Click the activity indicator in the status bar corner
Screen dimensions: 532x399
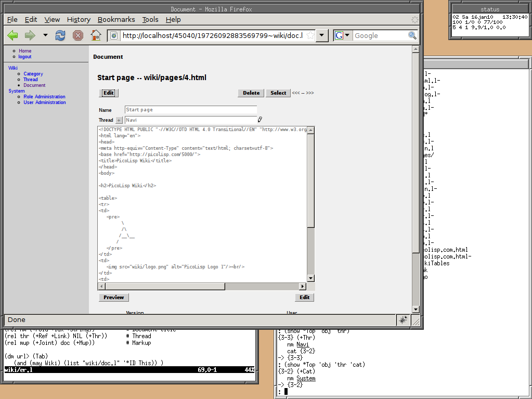tap(403, 319)
